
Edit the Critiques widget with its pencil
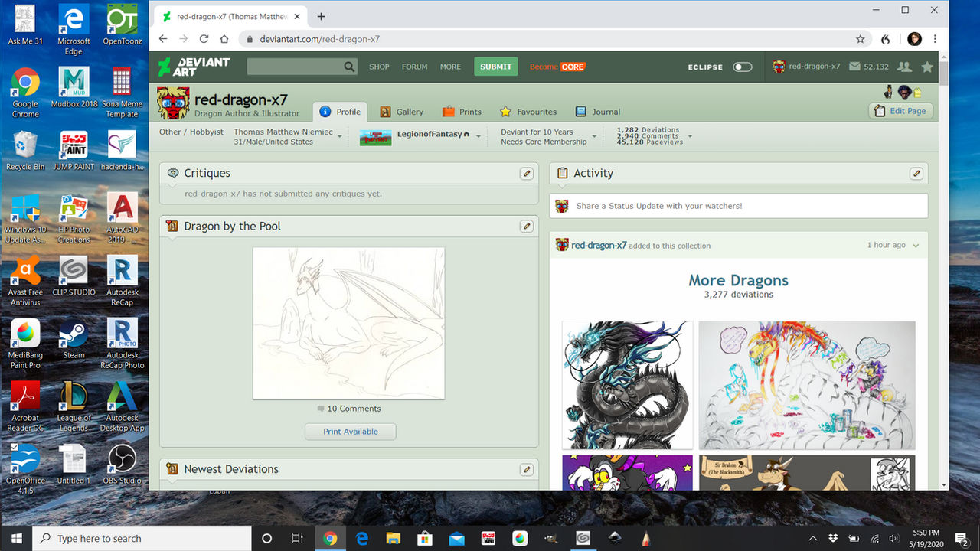pyautogui.click(x=527, y=174)
